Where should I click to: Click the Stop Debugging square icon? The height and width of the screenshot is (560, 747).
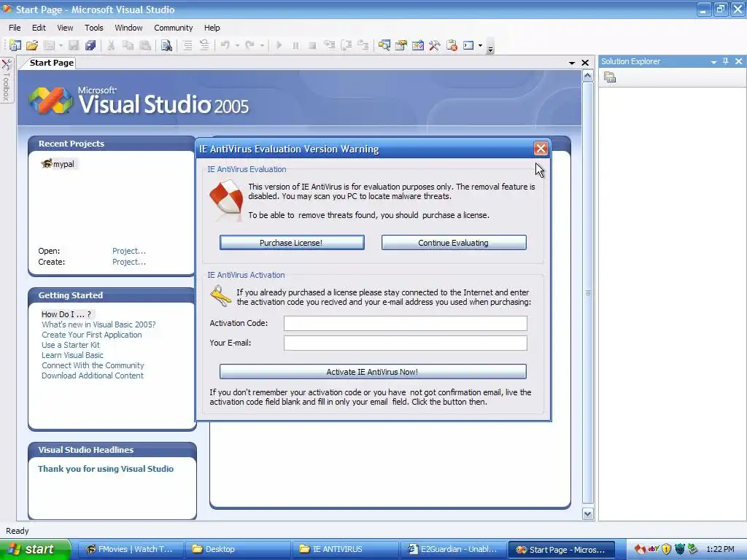tap(312, 45)
